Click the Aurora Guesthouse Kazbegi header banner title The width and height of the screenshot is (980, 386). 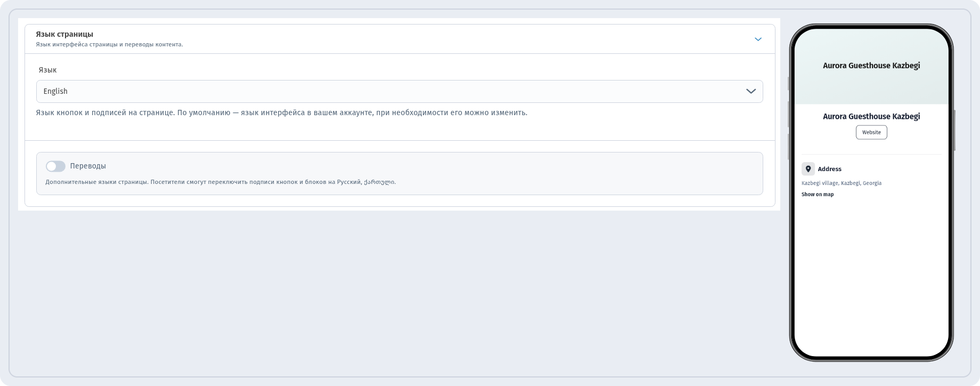[871, 66]
